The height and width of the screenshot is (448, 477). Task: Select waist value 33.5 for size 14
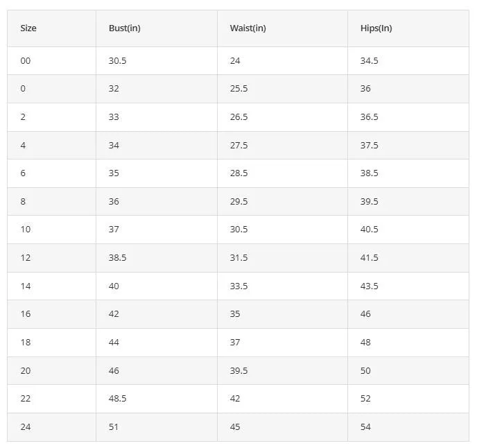coord(238,286)
